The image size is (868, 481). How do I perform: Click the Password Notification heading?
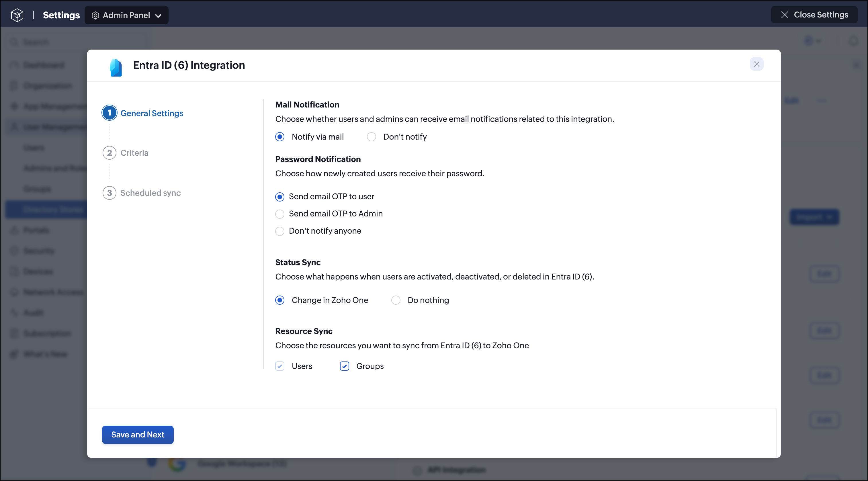tap(318, 159)
